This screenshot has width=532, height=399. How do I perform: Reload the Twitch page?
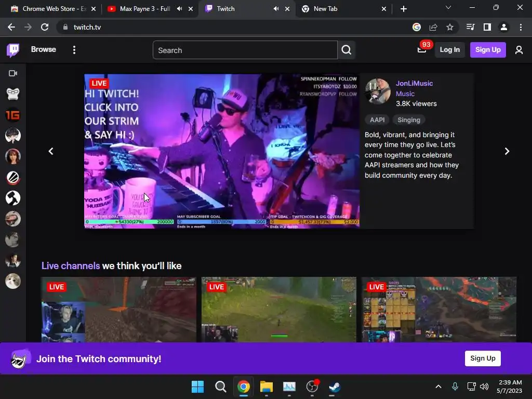click(45, 27)
